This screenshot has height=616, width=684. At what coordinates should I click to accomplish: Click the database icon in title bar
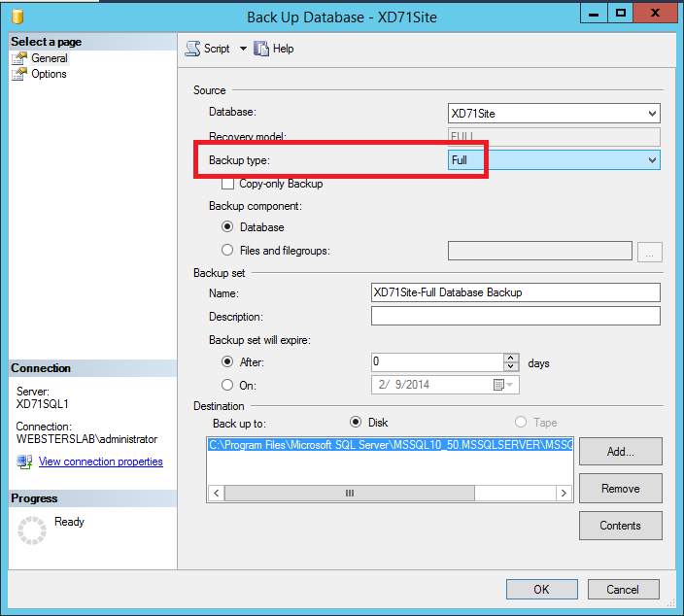point(16,16)
